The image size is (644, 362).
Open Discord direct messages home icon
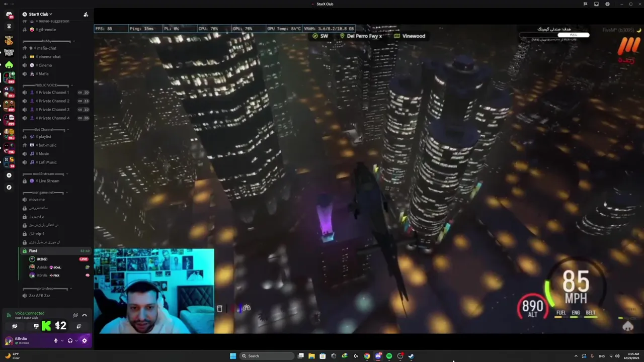coord(9,14)
